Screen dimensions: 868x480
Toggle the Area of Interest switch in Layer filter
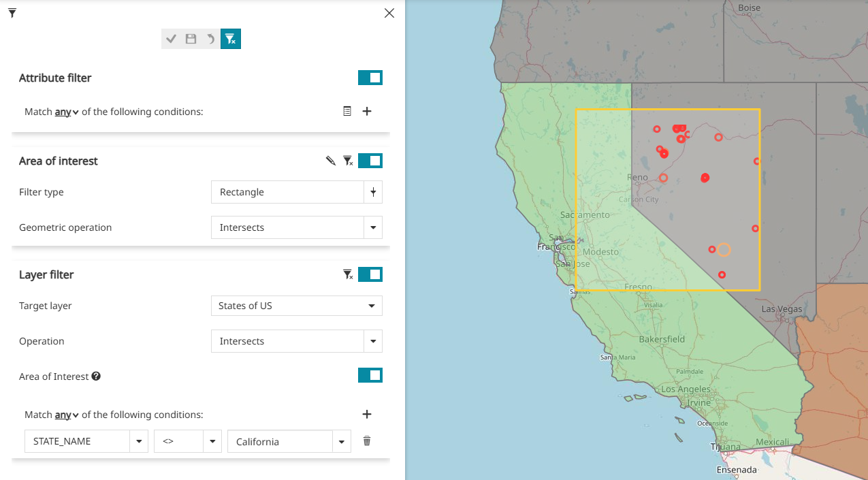(x=370, y=376)
